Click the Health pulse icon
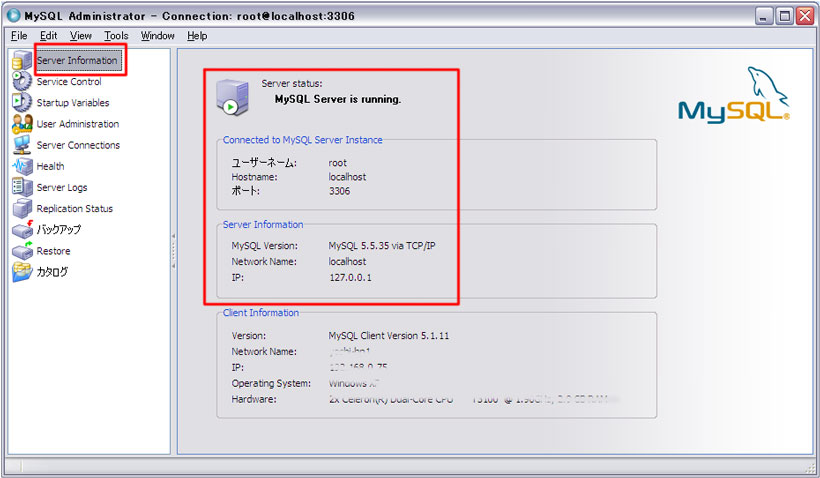Screen dimensions: 820x478 pos(21,166)
